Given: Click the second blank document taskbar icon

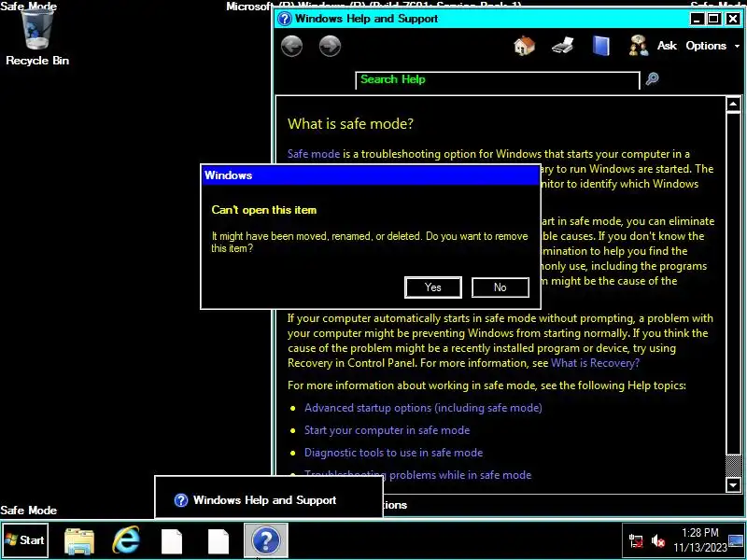Looking at the screenshot, I should coord(218,541).
